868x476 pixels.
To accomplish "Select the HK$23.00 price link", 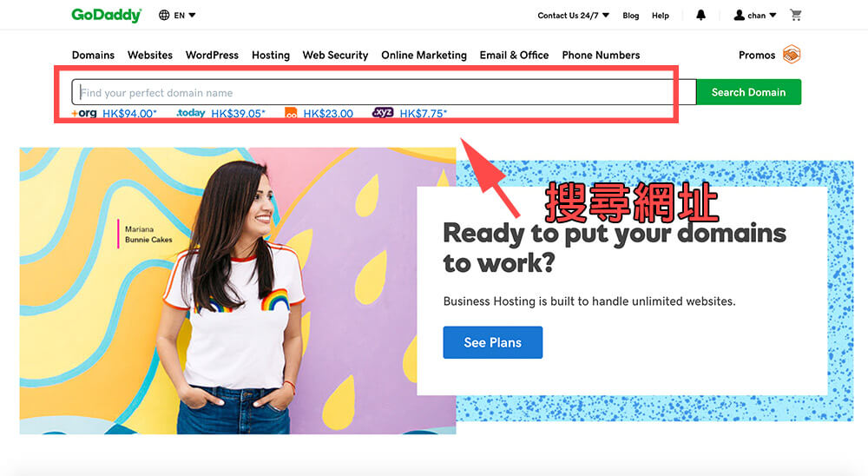I will point(328,114).
